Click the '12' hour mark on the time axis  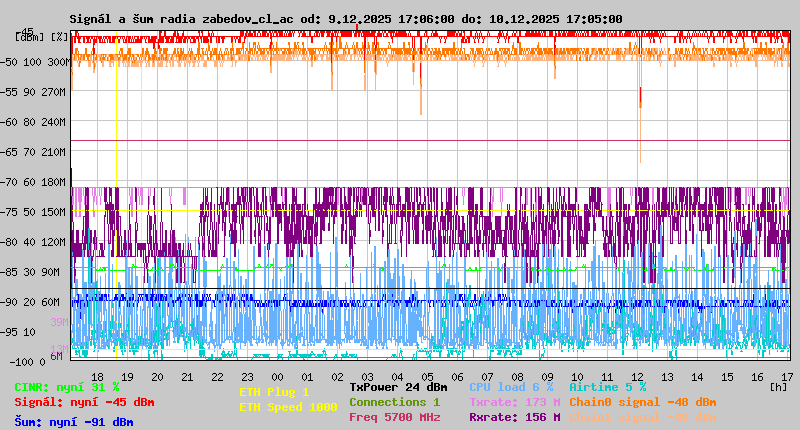(638, 376)
